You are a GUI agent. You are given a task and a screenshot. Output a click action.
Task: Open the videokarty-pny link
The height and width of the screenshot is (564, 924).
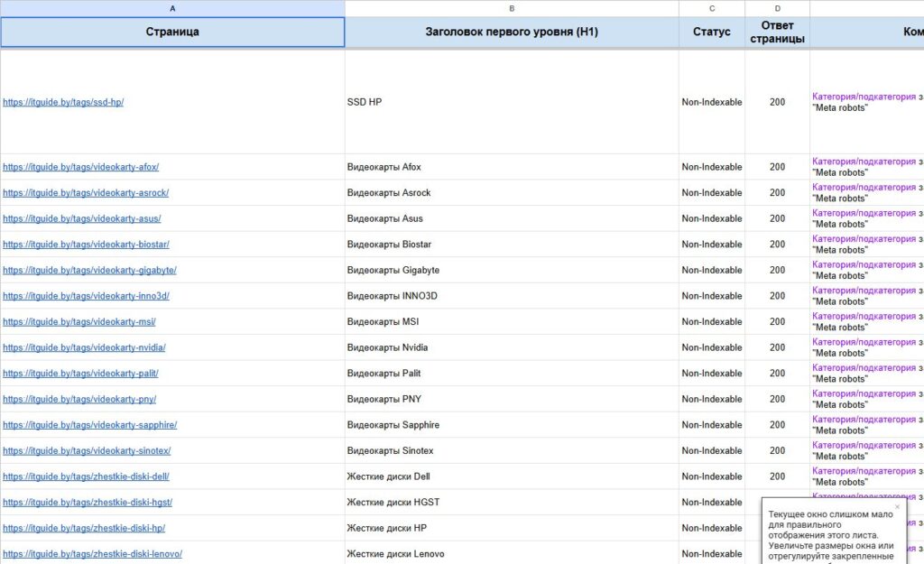point(79,400)
